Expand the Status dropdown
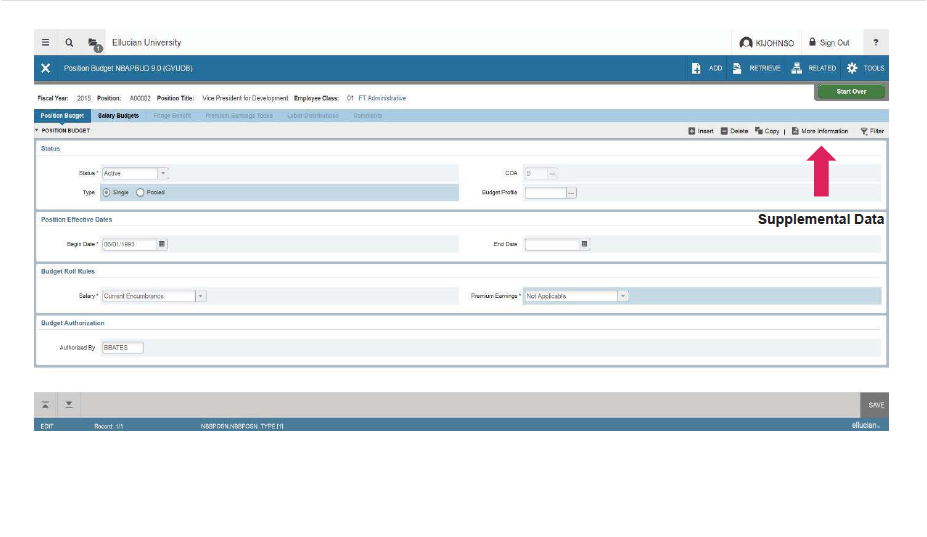This screenshot has width=927, height=537. click(x=163, y=173)
